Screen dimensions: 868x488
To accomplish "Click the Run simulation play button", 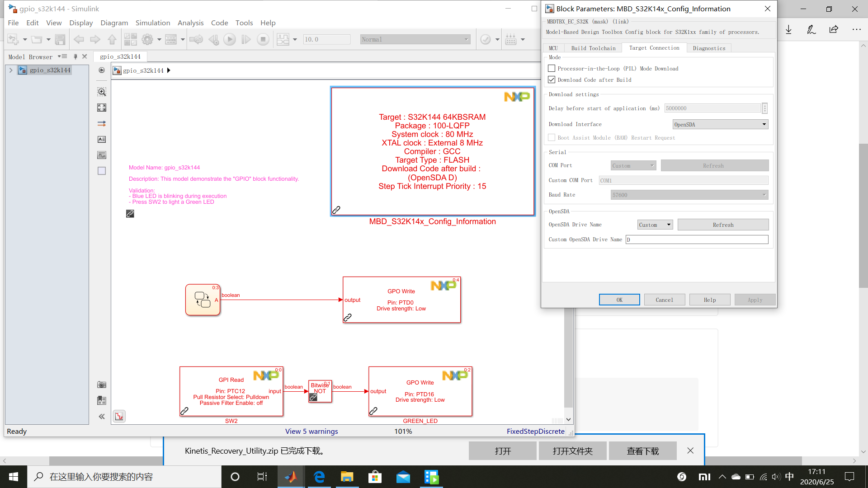I will (230, 40).
